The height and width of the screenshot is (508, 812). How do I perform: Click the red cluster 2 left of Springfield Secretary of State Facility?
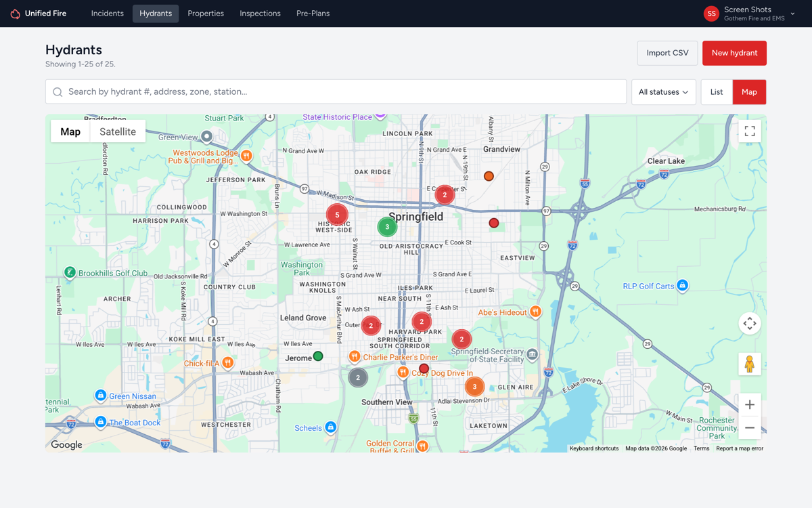[461, 339]
